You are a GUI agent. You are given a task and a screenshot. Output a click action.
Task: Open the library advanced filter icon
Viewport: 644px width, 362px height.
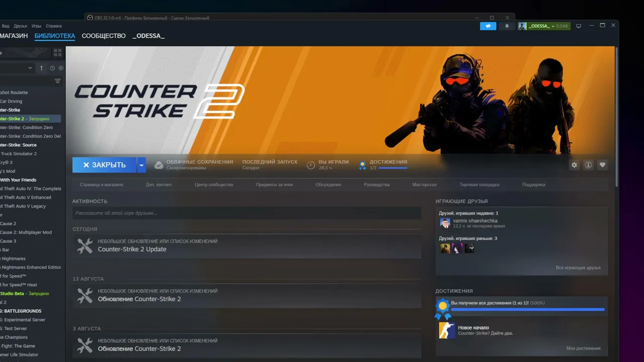pyautogui.click(x=57, y=81)
